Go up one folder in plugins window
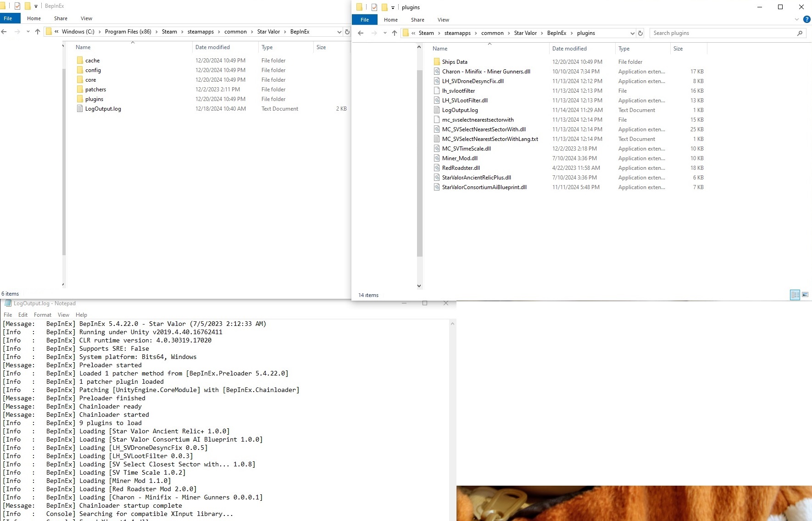This screenshot has height=521, width=812. click(x=395, y=33)
